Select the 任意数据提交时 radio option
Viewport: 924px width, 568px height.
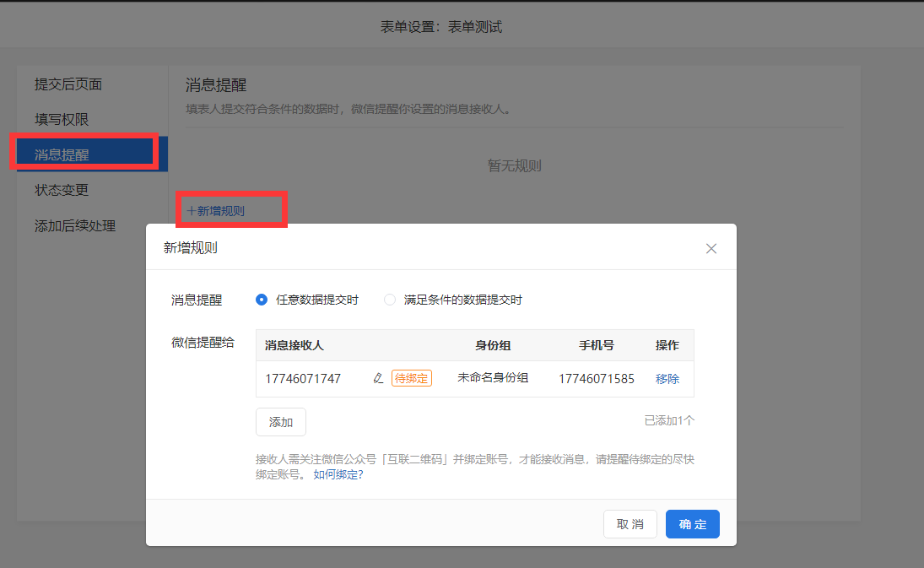[x=262, y=300]
